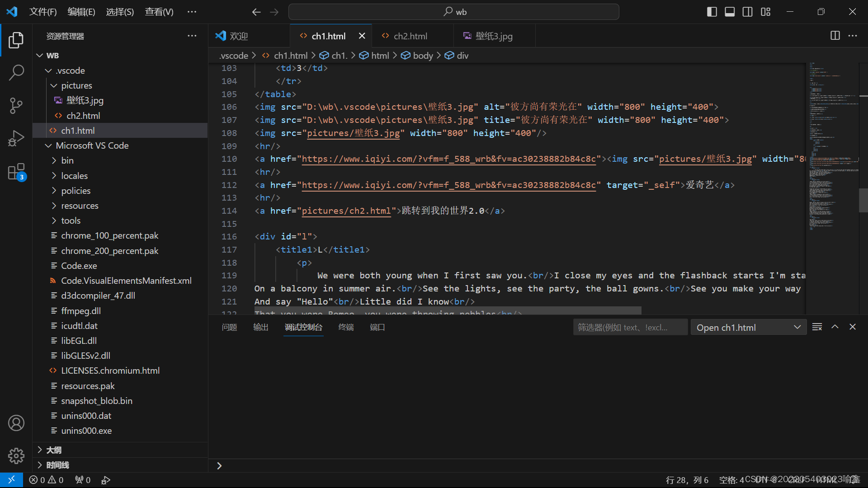Expand the resources folder
Image resolution: width=868 pixels, height=488 pixels.
pyautogui.click(x=80, y=206)
